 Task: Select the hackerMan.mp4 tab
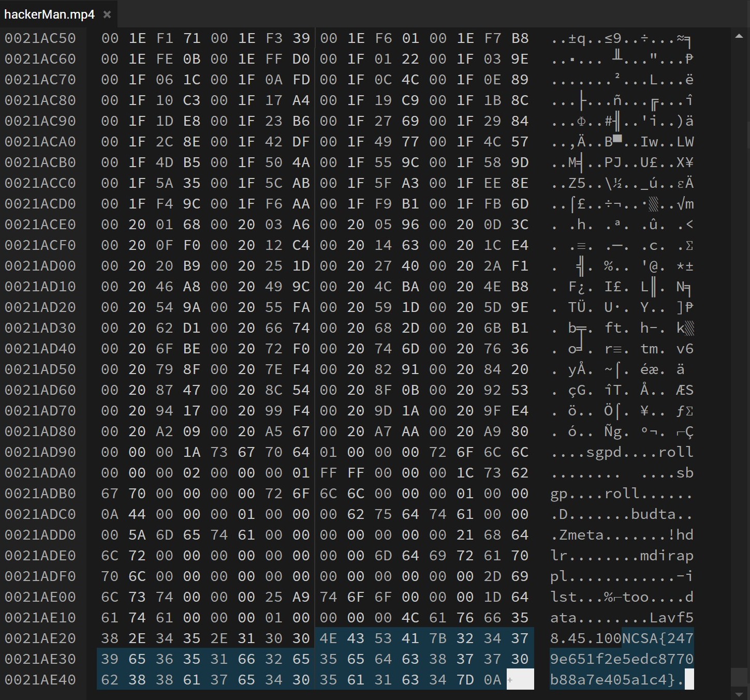58,14
